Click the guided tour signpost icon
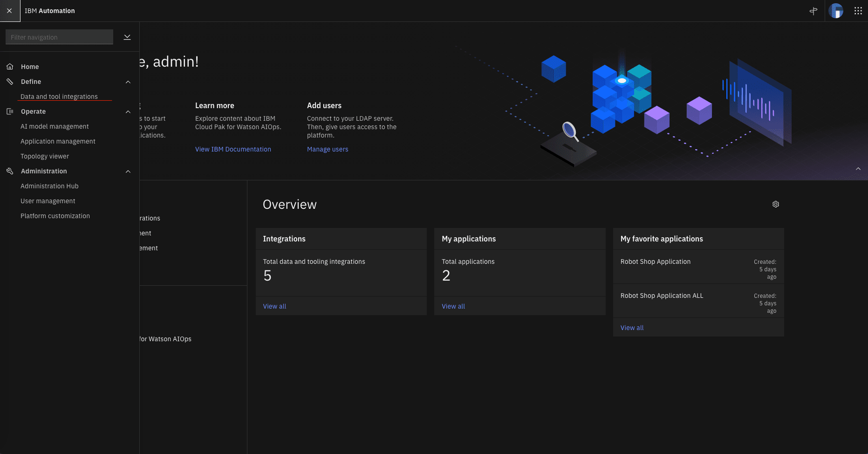This screenshot has width=868, height=454. (813, 10)
